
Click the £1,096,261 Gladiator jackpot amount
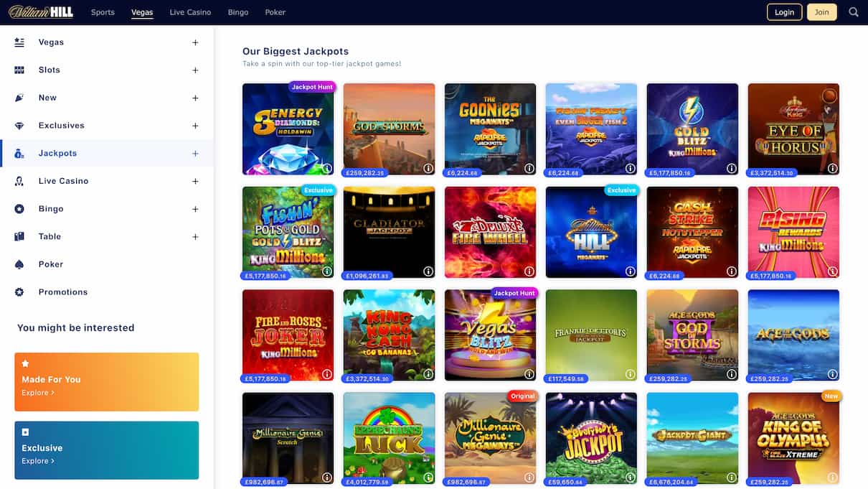tap(367, 275)
